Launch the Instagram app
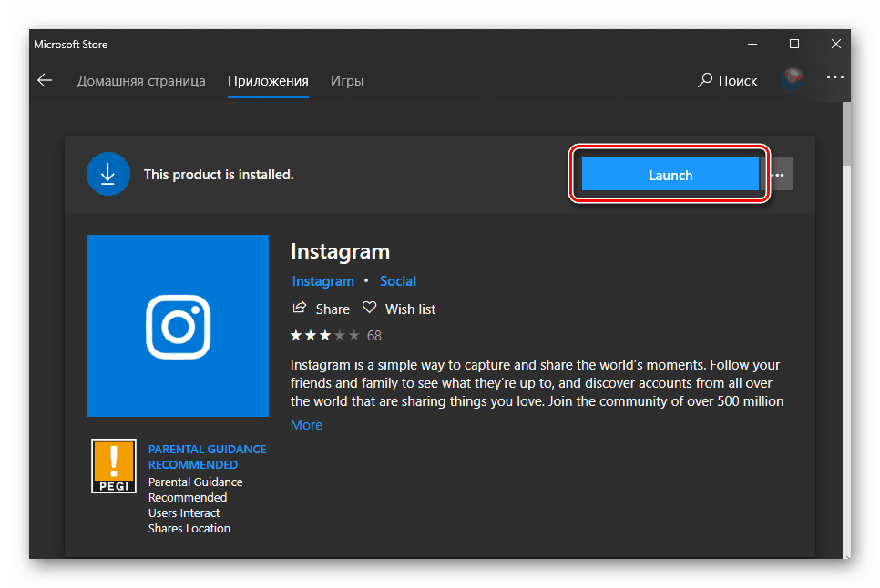This screenshot has width=880, height=588. [x=670, y=175]
